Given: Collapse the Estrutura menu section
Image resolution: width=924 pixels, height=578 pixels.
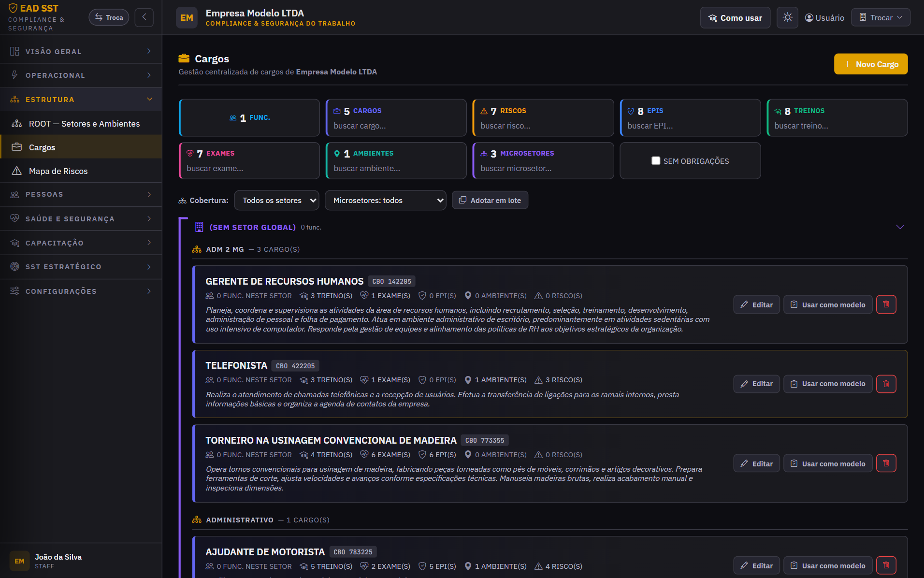Looking at the screenshot, I should tap(81, 100).
